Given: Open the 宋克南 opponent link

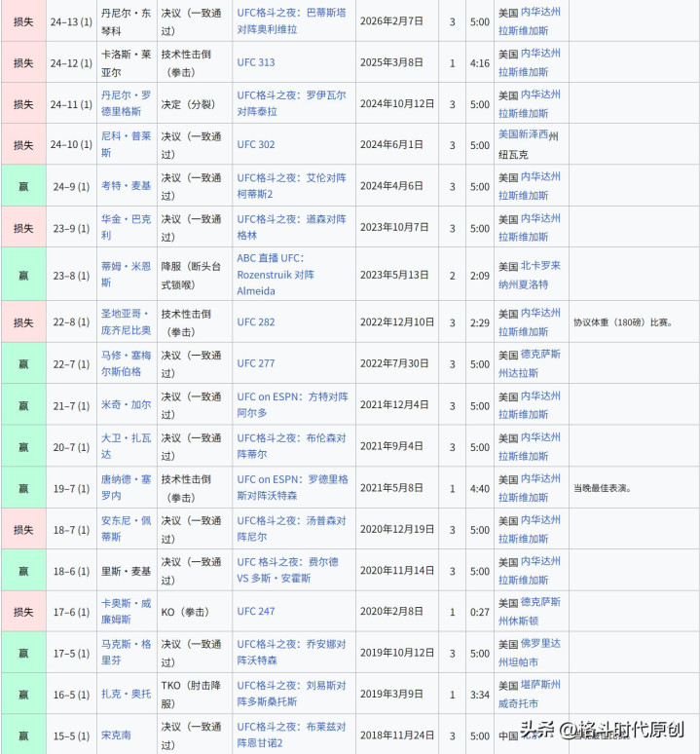Looking at the screenshot, I should [x=116, y=735].
